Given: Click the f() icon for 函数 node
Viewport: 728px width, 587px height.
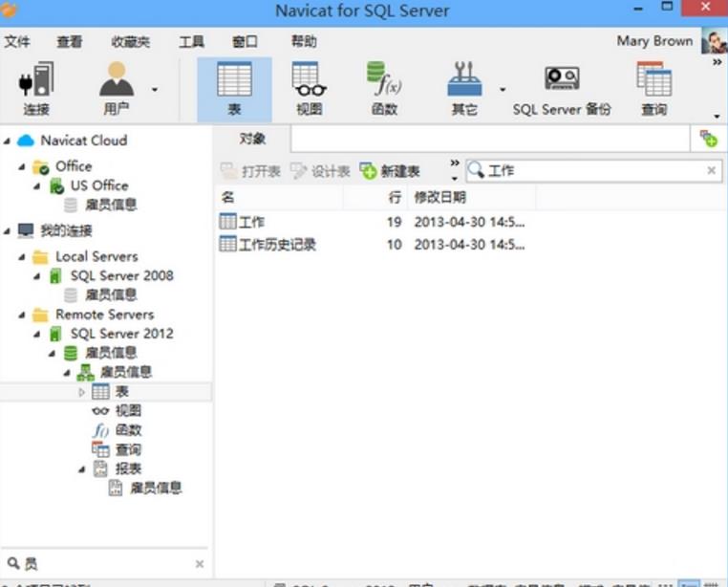Looking at the screenshot, I should pos(100,430).
